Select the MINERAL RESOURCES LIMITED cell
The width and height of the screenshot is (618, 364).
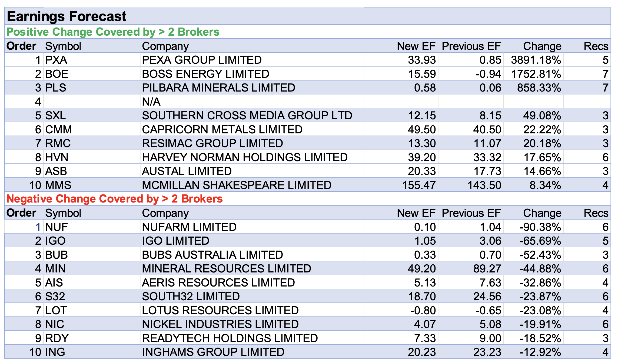(x=227, y=269)
